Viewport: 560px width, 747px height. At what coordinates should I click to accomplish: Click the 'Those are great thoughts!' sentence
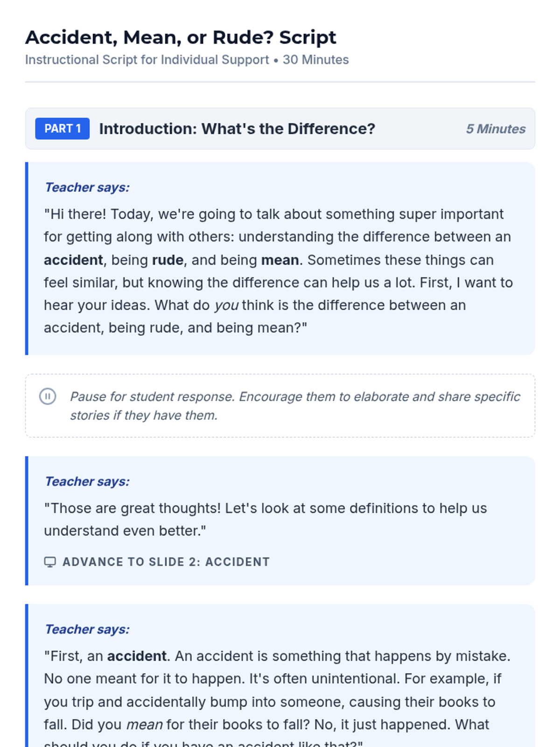132,508
